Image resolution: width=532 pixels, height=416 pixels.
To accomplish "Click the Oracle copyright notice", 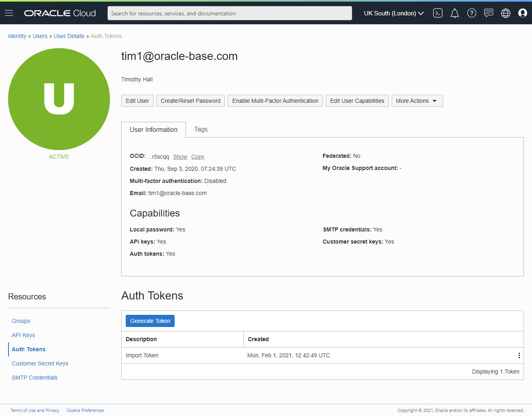I will pyautogui.click(x=460, y=410).
